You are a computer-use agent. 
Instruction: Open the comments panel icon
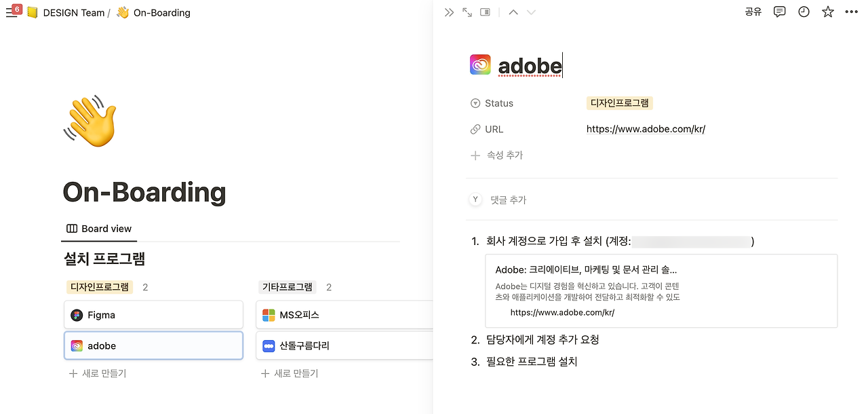(x=780, y=12)
